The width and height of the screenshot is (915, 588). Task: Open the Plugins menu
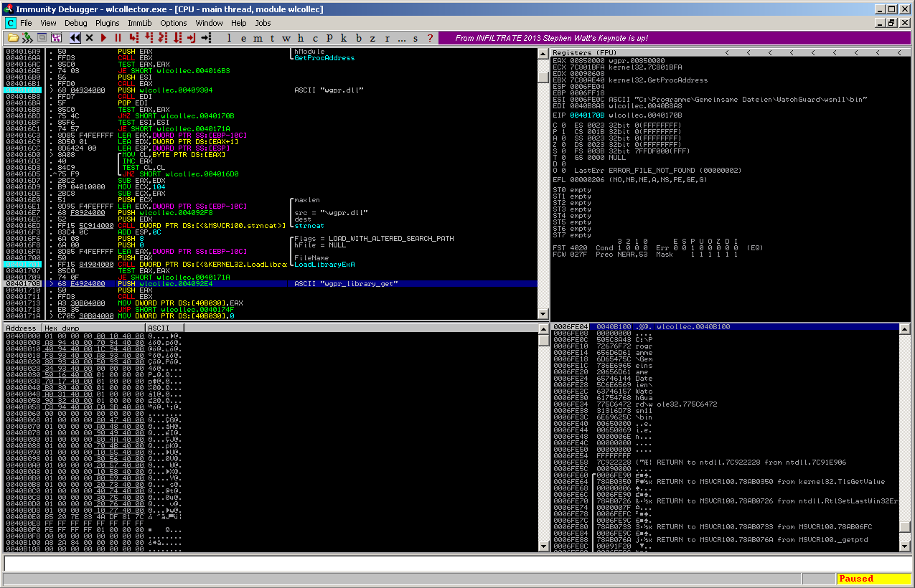tap(108, 23)
